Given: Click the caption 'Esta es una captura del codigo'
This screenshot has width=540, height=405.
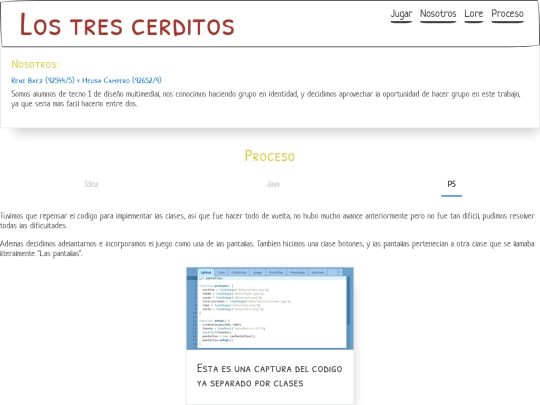Looking at the screenshot, I should click(x=270, y=376).
